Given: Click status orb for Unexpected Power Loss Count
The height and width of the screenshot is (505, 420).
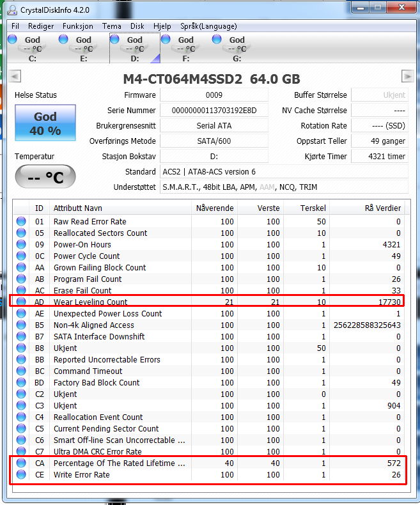Looking at the screenshot, I should 21,313.
